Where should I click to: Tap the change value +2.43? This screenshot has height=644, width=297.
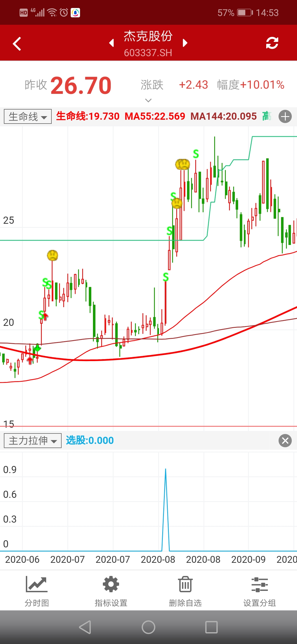click(x=193, y=85)
